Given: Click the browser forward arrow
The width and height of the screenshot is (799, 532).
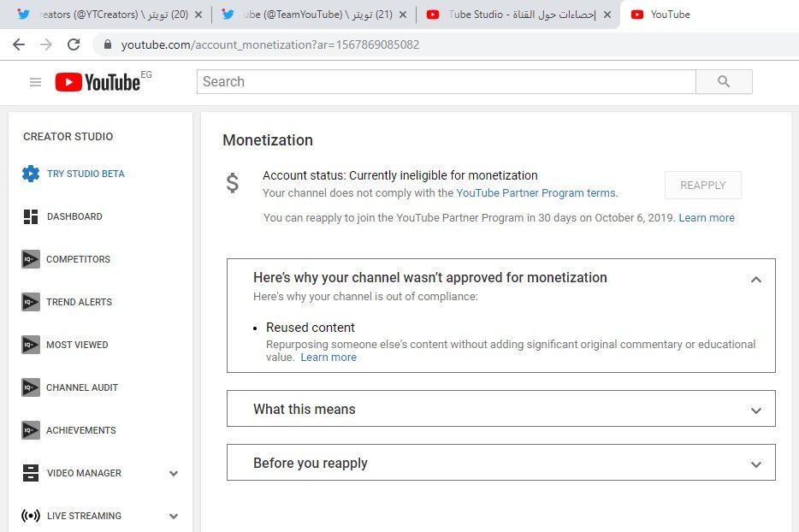Looking at the screenshot, I should click(x=46, y=44).
